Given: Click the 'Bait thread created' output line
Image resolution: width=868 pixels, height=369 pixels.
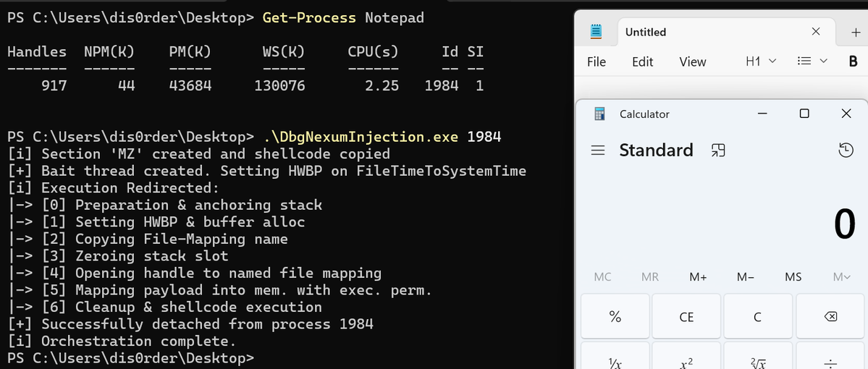Looking at the screenshot, I should pyautogui.click(x=266, y=171).
